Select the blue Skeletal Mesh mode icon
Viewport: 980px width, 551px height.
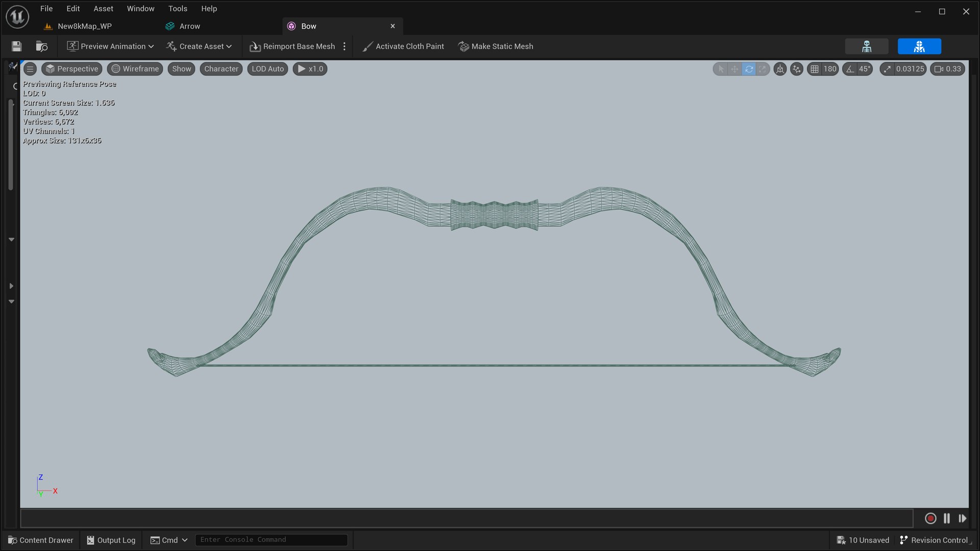[919, 46]
